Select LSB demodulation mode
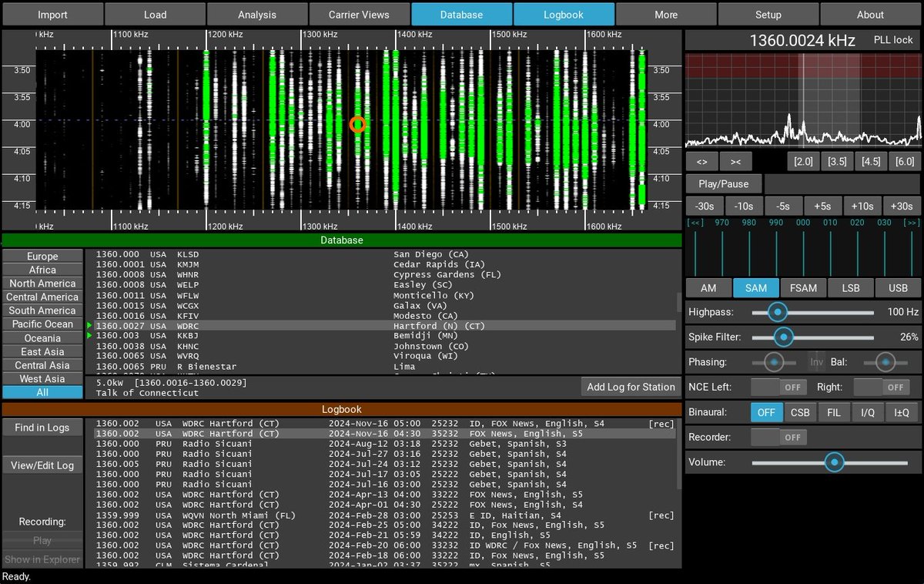Screen dimensions: 924x584 tap(851, 288)
